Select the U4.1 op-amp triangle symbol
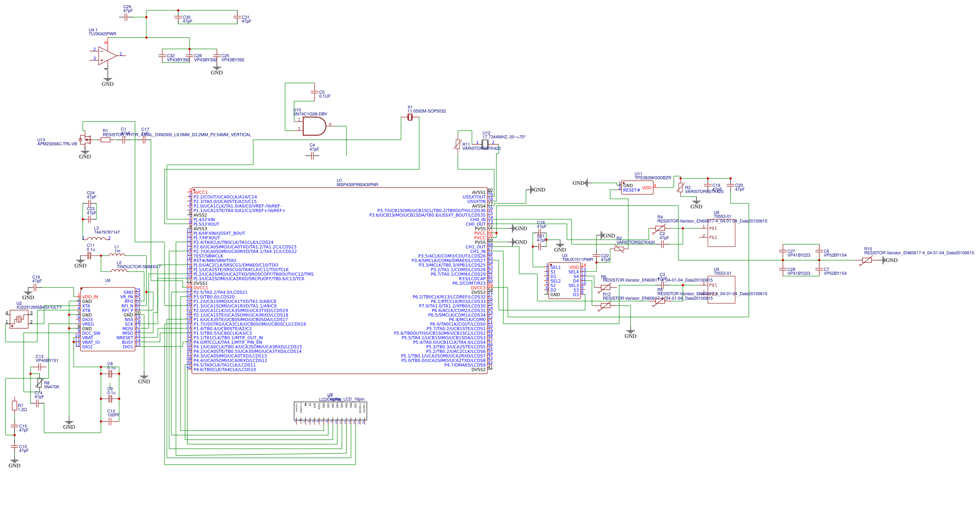This screenshot has width=980, height=526. [107, 55]
